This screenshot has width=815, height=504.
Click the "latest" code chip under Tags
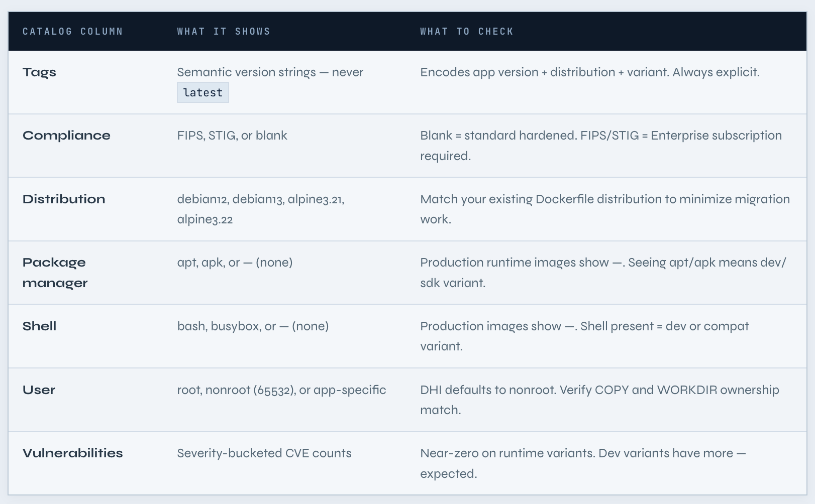(202, 92)
